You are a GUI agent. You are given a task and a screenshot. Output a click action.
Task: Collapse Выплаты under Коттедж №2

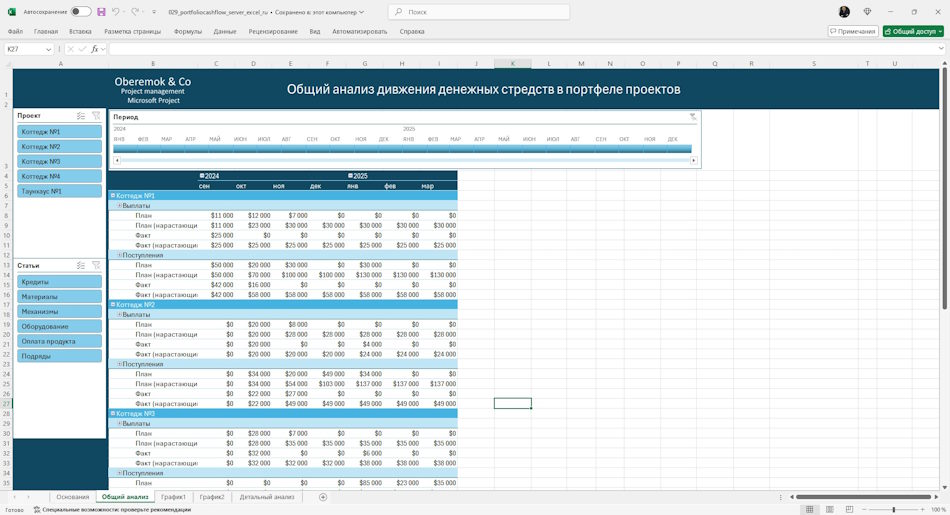[119, 314]
